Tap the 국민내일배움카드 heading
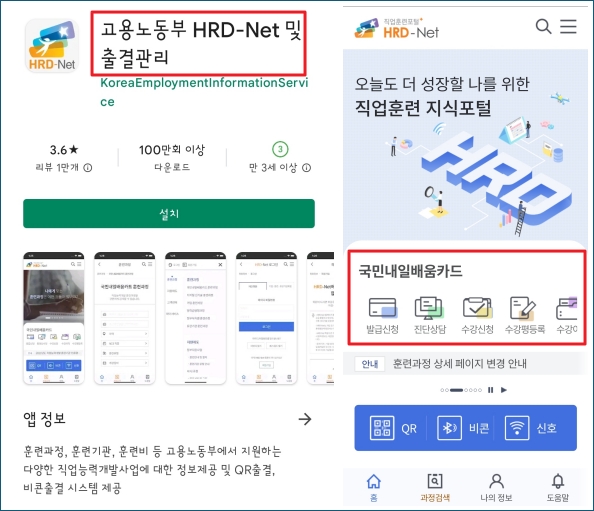The height and width of the screenshot is (511, 594). click(x=411, y=271)
